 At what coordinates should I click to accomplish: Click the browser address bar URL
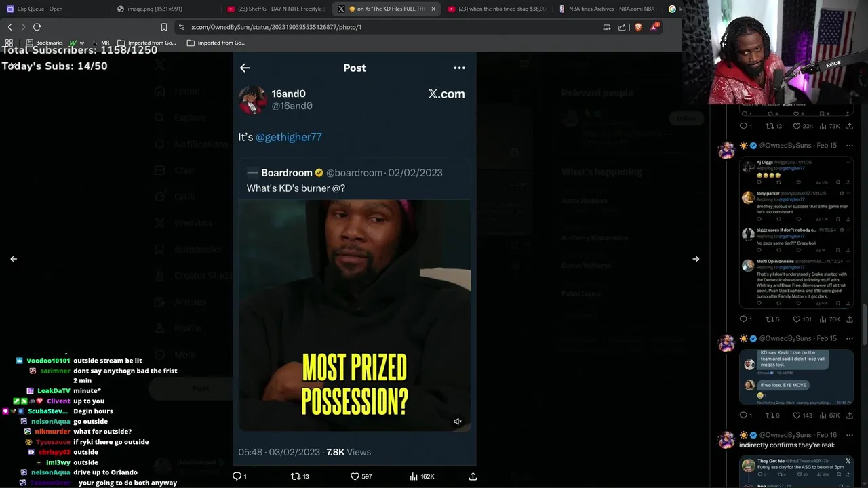click(277, 27)
